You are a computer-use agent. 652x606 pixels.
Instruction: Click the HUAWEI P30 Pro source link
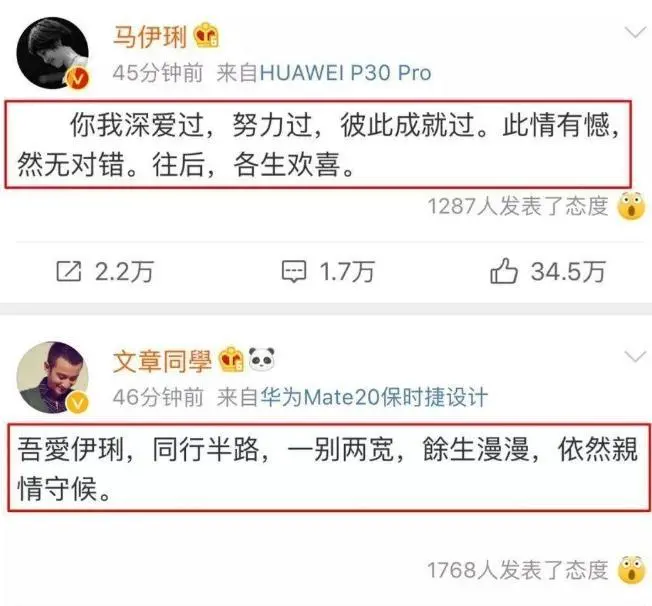coord(346,73)
